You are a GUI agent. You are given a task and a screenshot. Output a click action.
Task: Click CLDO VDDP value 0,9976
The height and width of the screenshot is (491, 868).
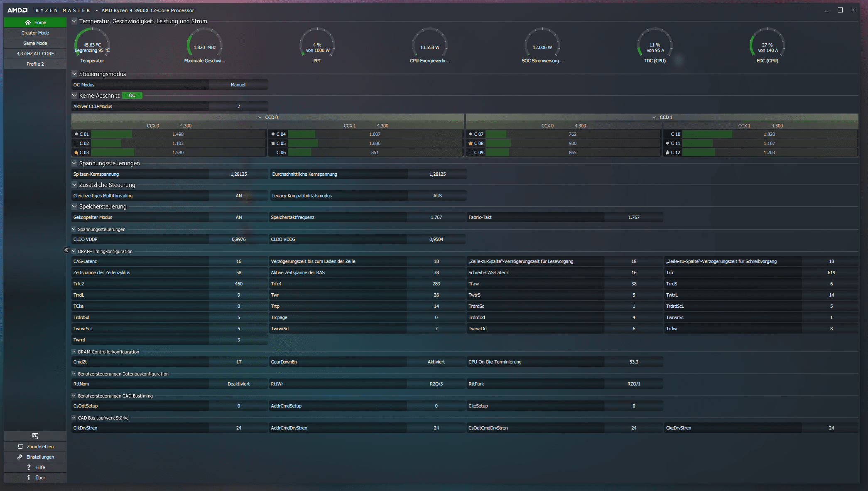[x=239, y=239]
